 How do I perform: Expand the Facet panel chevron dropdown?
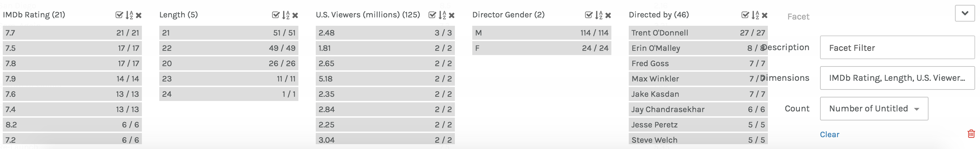[965, 14]
